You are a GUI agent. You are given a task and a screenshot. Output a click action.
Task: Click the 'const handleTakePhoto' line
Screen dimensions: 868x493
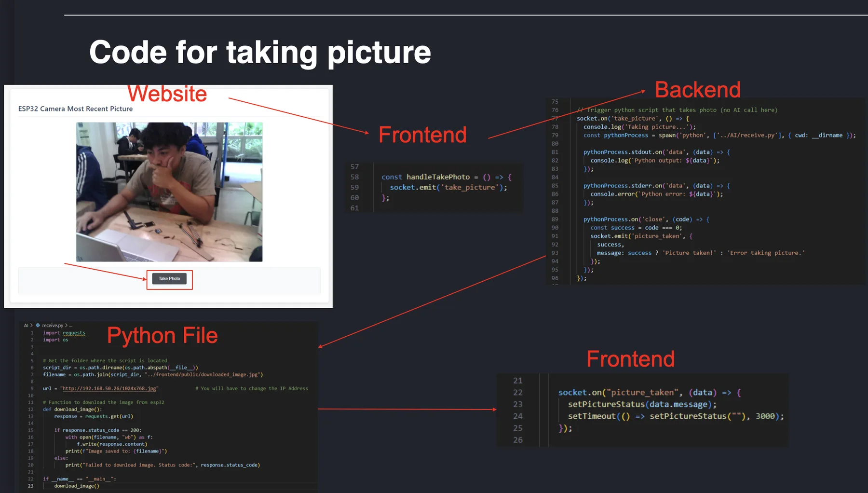pyautogui.click(x=447, y=177)
